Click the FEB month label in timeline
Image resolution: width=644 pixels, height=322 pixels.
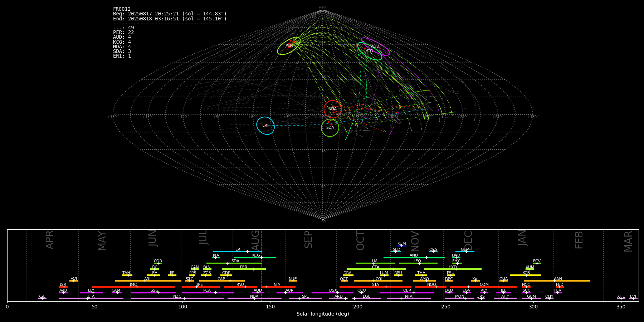579,240
